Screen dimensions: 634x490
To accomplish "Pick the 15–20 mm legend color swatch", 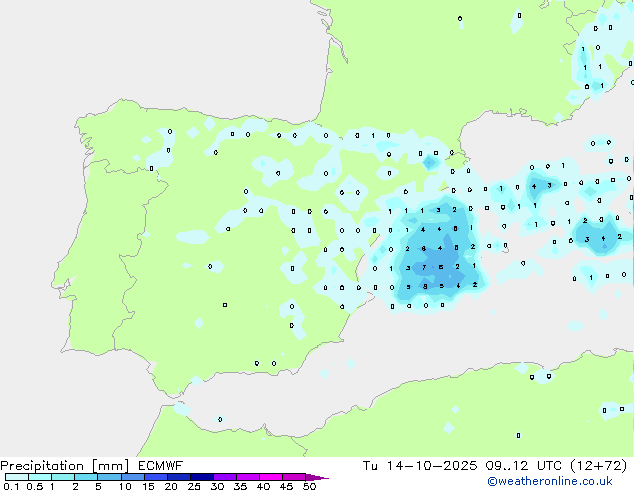I will click(156, 477).
